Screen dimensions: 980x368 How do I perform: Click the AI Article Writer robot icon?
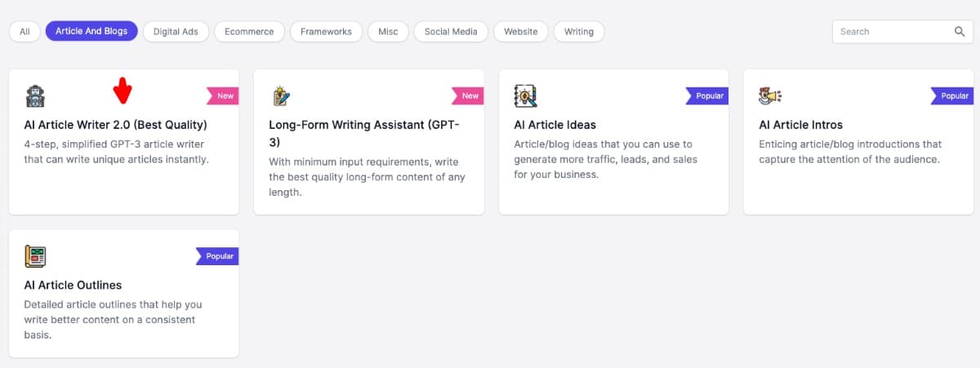tap(36, 95)
